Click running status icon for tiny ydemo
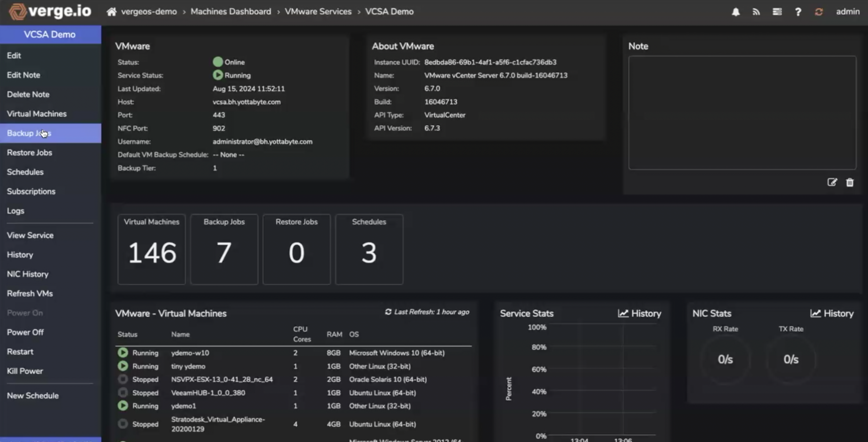Screen dimensions: 868x442 pos(123,366)
